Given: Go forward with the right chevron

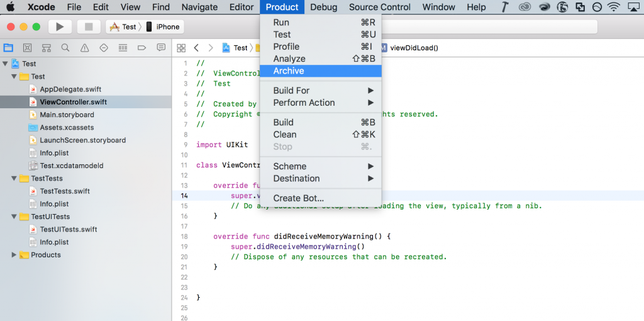Looking at the screenshot, I should point(211,48).
